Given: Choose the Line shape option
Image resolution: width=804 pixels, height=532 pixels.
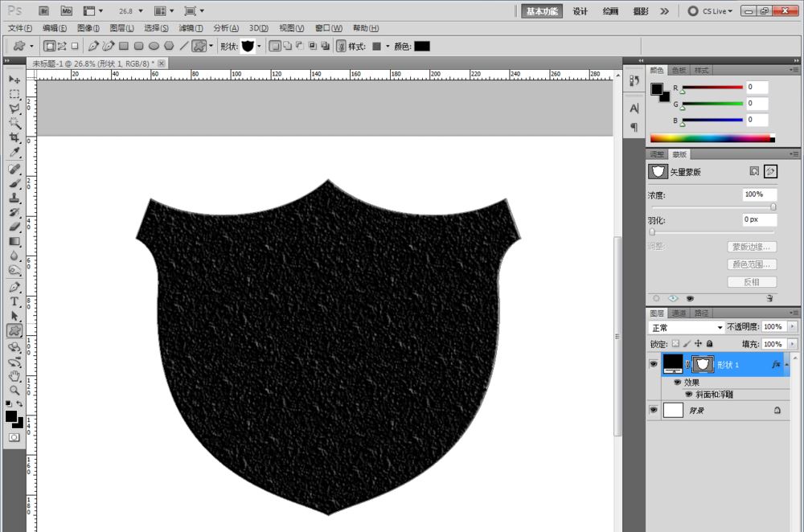Looking at the screenshot, I should [x=183, y=46].
